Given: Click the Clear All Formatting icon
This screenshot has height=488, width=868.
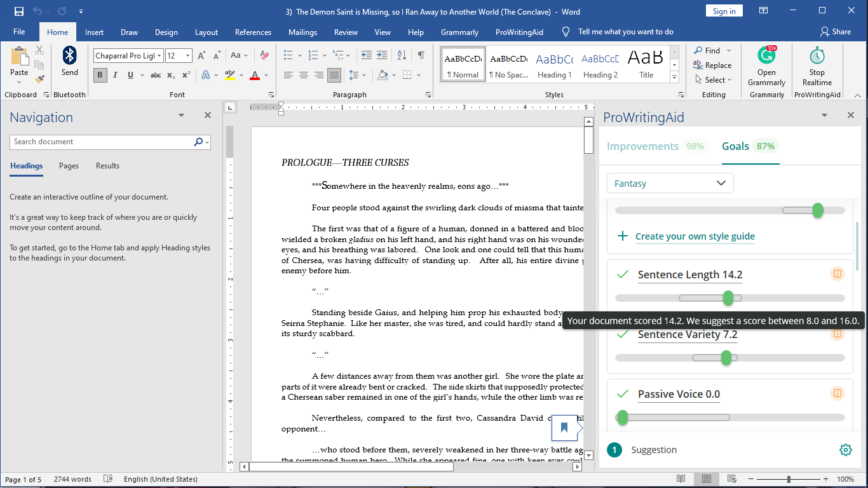Looking at the screenshot, I should [265, 56].
